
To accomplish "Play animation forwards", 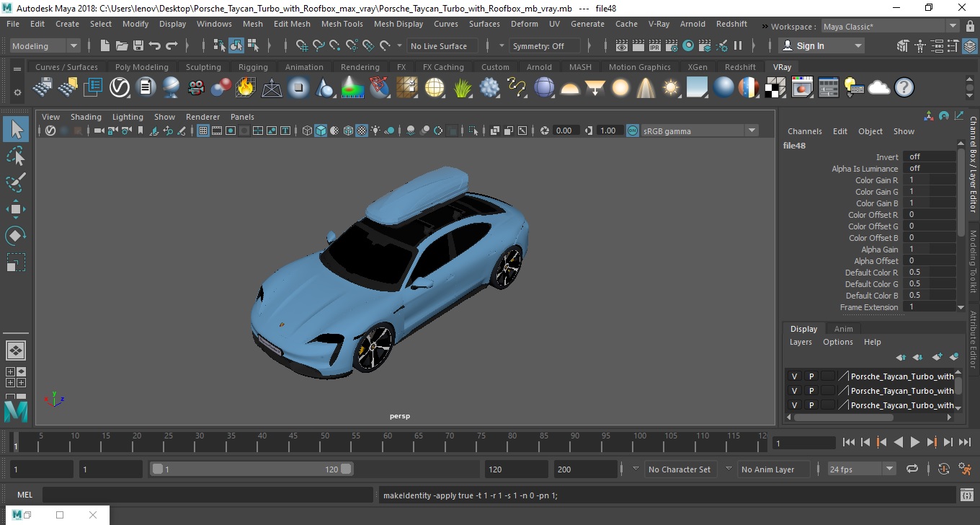I will [x=914, y=442].
